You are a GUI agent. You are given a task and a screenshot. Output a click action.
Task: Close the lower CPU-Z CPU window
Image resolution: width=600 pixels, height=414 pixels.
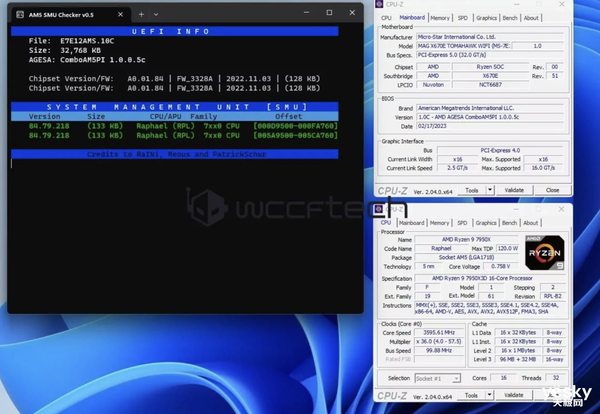561,209
